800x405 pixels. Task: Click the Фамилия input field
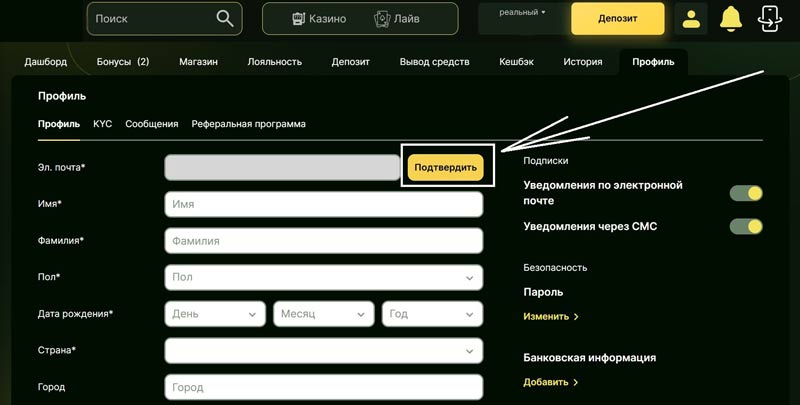point(323,241)
